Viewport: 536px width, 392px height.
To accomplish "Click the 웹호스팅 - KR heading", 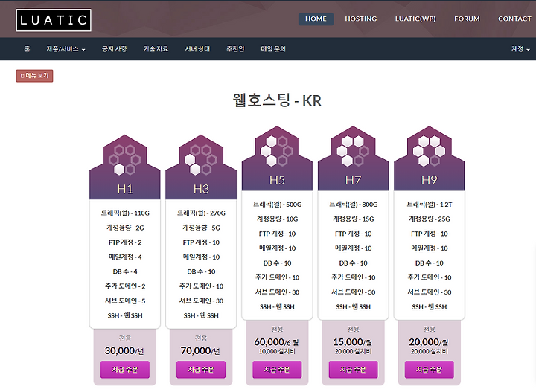I will click(x=277, y=100).
